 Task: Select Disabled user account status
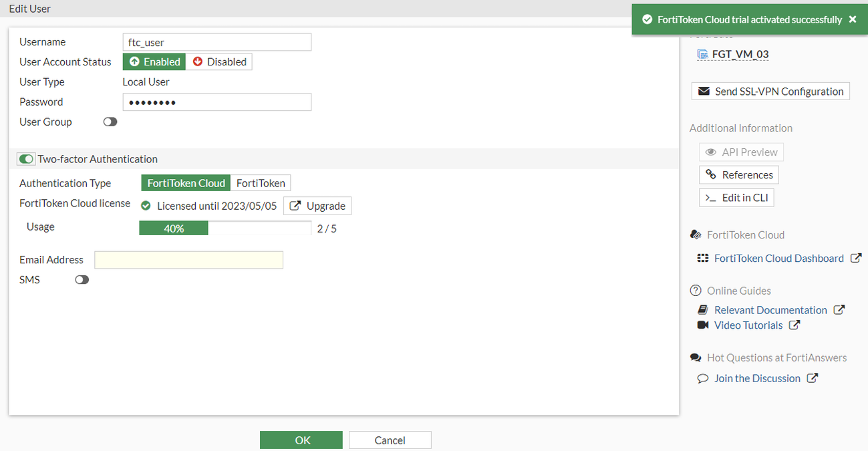click(x=219, y=61)
